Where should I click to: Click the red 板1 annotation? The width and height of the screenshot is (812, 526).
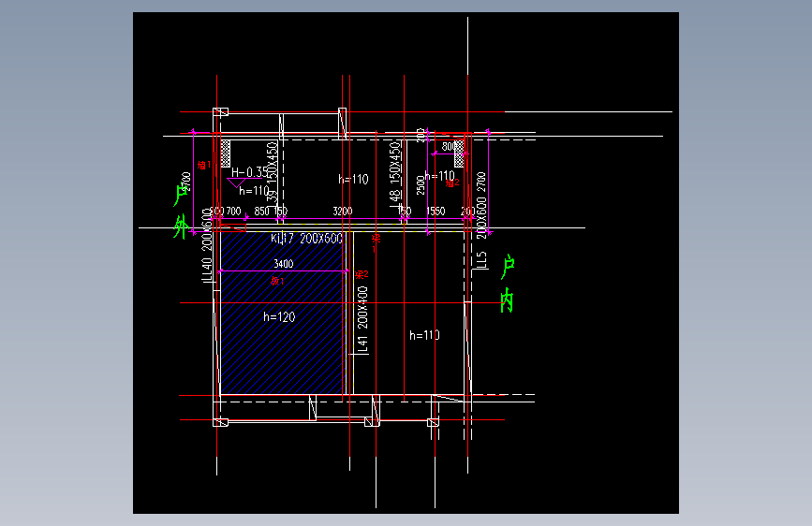277,281
